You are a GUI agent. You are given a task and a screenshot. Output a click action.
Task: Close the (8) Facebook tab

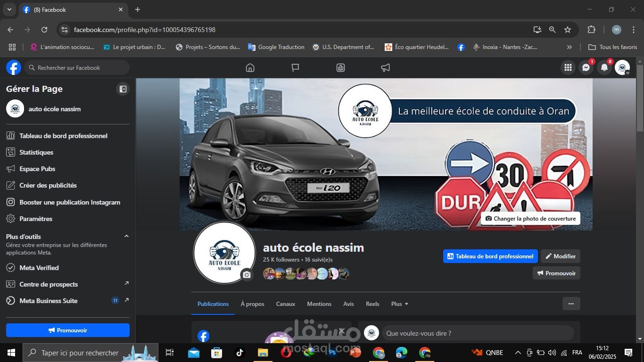click(x=121, y=9)
